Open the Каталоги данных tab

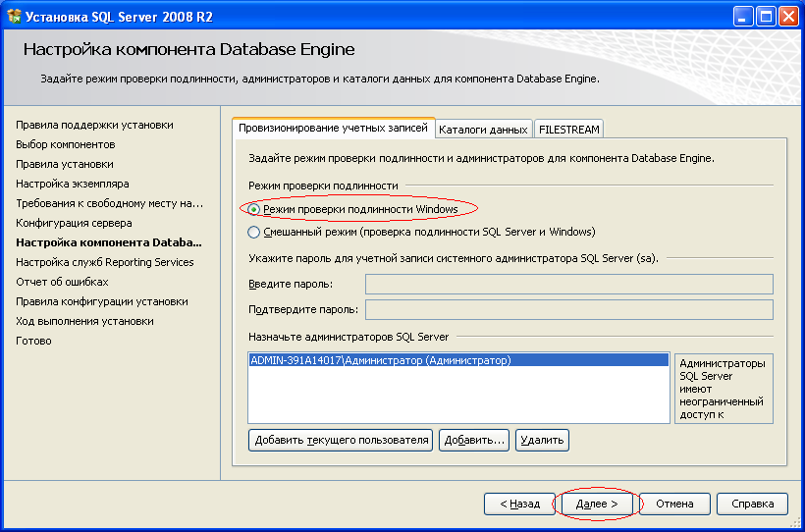483,130
